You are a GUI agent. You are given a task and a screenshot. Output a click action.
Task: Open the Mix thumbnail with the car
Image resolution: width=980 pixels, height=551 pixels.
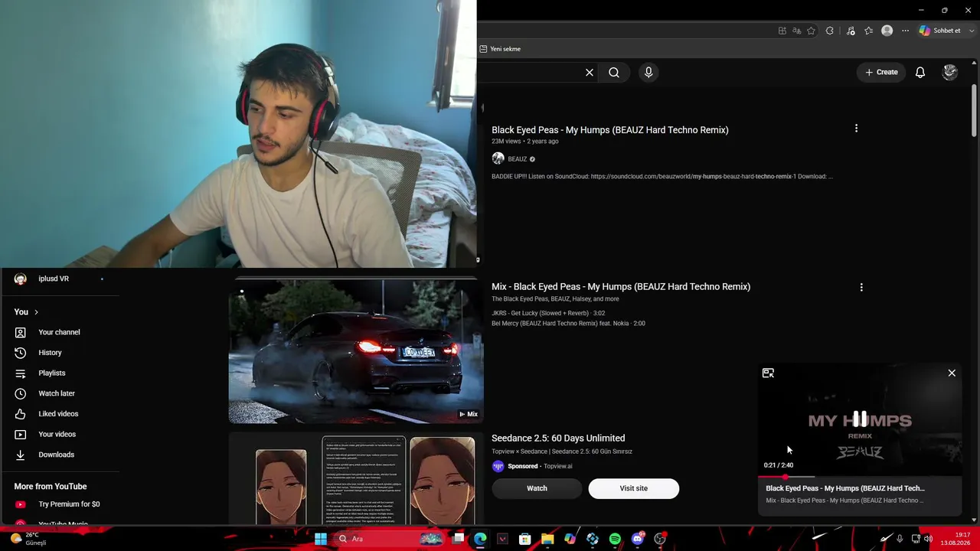356,351
